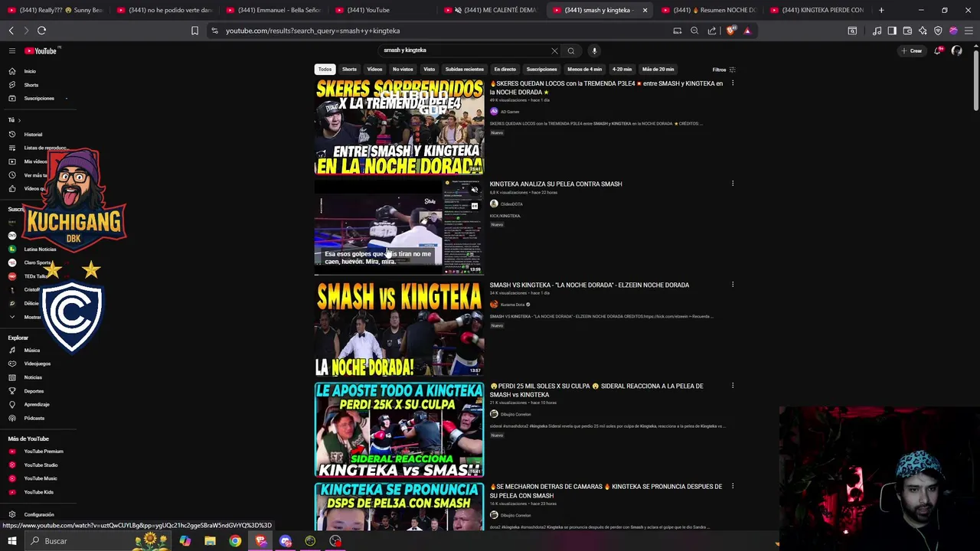Go to YouTube home via the logo

tap(42, 51)
